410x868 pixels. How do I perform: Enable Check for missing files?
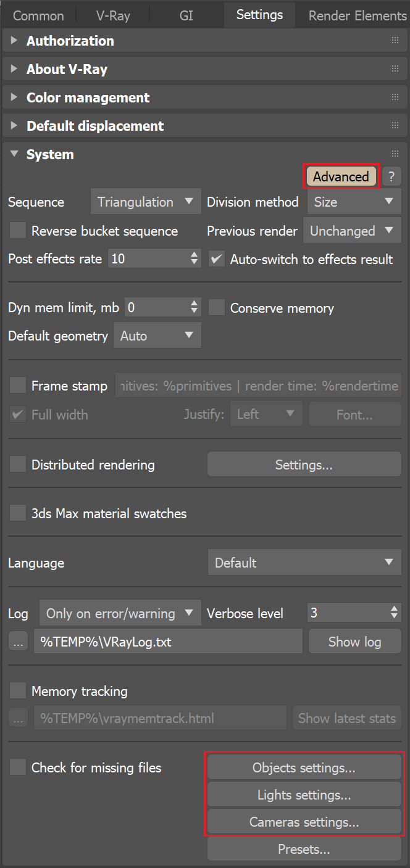coord(17,767)
